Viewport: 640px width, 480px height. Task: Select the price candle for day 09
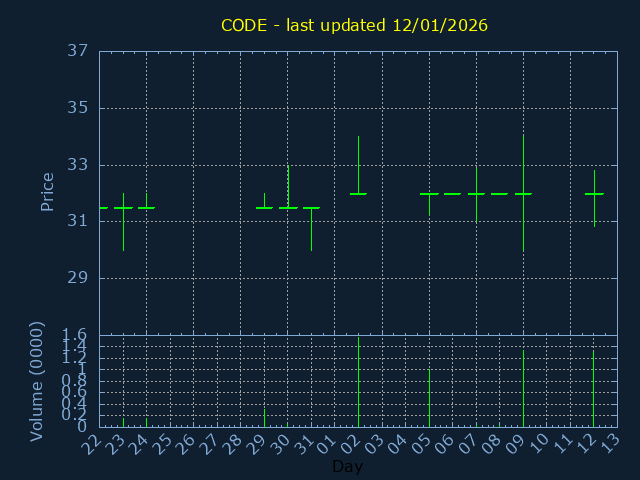(x=523, y=194)
